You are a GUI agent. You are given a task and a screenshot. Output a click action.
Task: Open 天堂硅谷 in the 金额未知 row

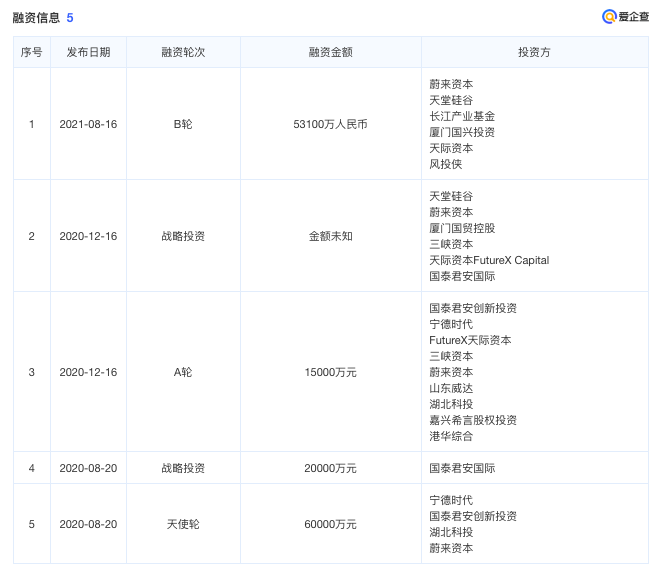click(x=451, y=196)
